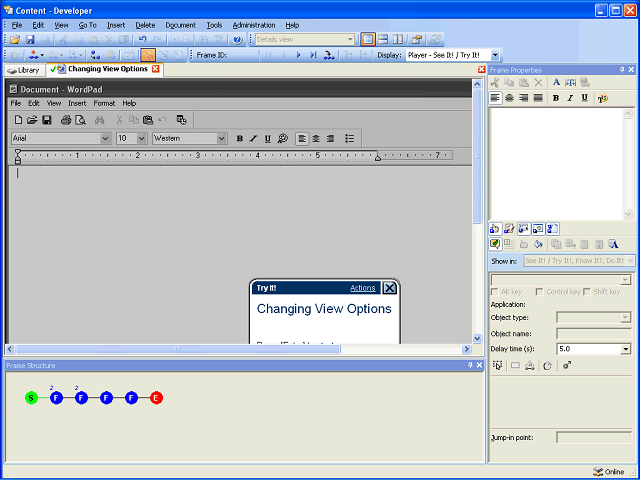Open the colorful template text icon
Image resolution: width=640 pixels, height=480 pixels.
[603, 98]
